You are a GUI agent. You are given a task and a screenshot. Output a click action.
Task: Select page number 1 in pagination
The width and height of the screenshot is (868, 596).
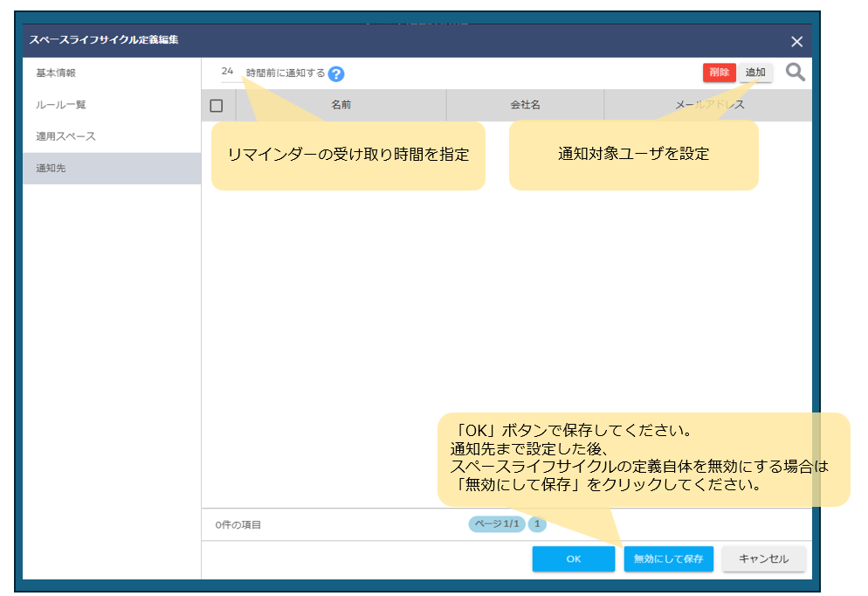click(537, 524)
